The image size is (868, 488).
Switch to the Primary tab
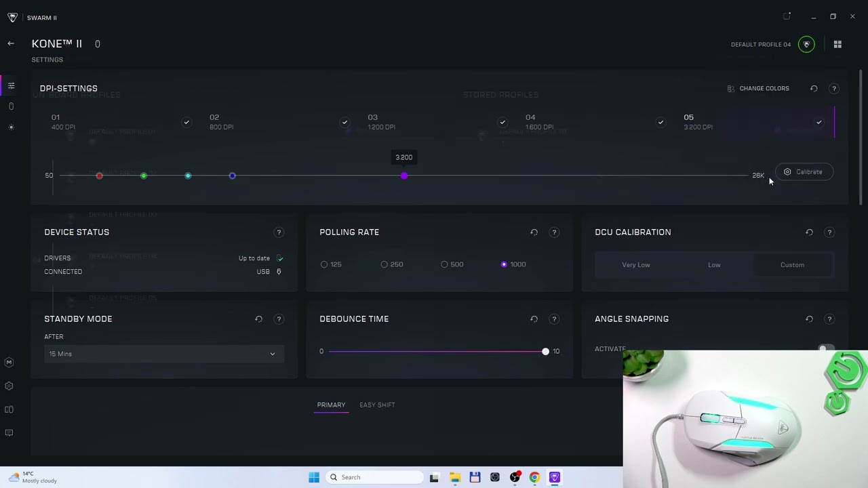tap(331, 405)
